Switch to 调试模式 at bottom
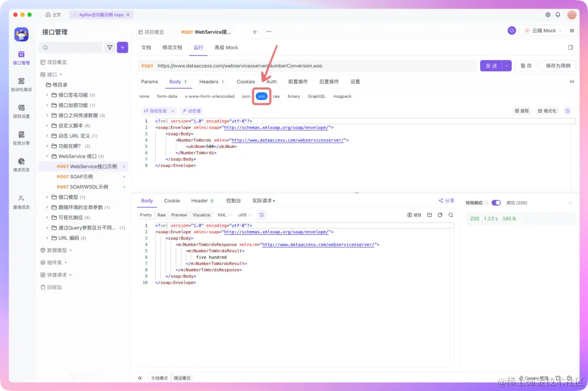 tap(182, 378)
